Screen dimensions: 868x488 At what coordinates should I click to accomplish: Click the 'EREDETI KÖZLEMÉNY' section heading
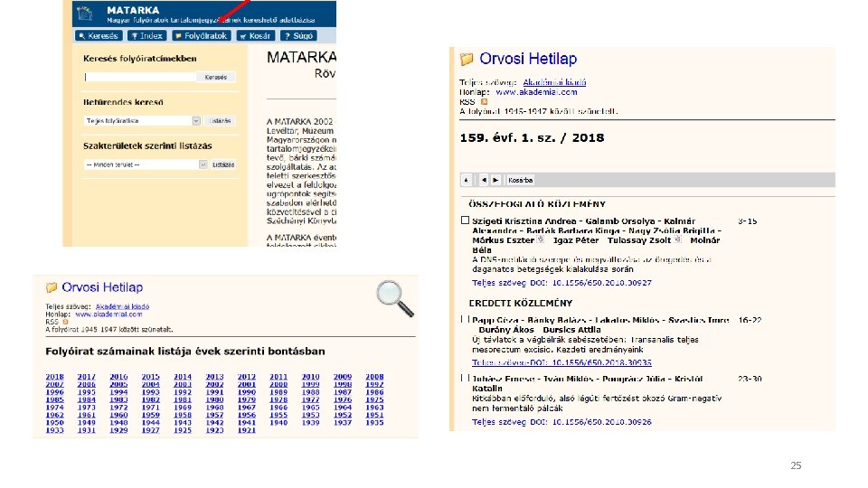[521, 304]
